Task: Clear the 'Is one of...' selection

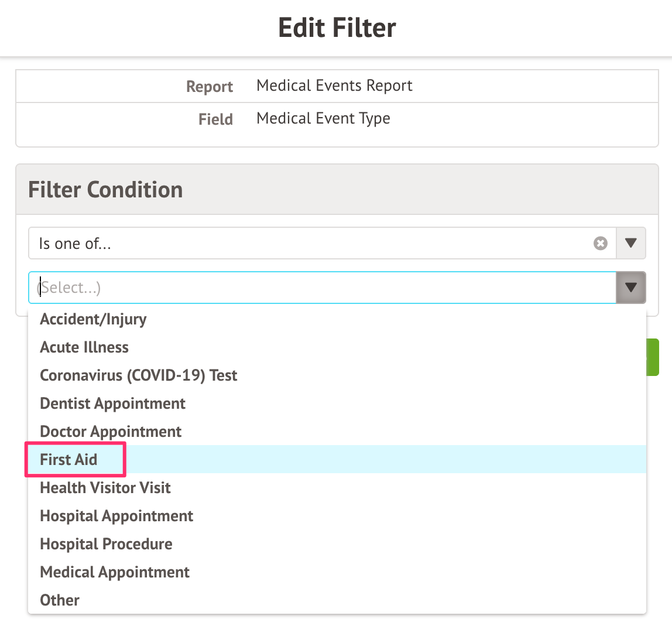Action: click(x=601, y=243)
